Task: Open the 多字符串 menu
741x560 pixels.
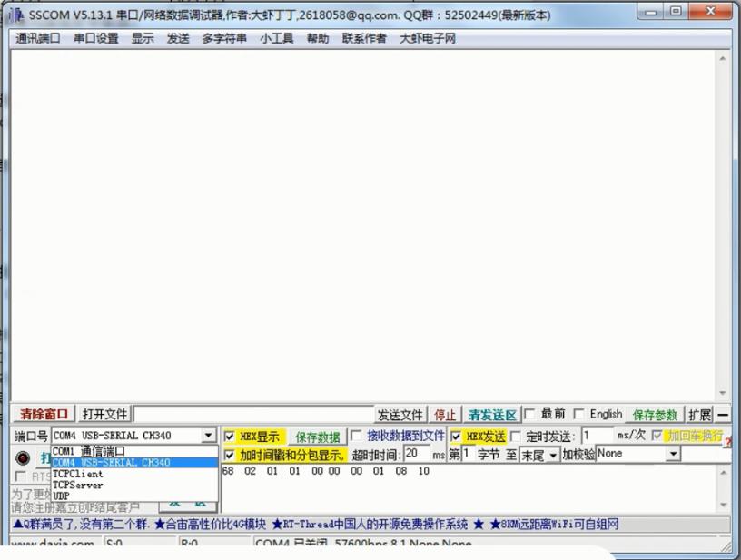Action: pos(224,38)
